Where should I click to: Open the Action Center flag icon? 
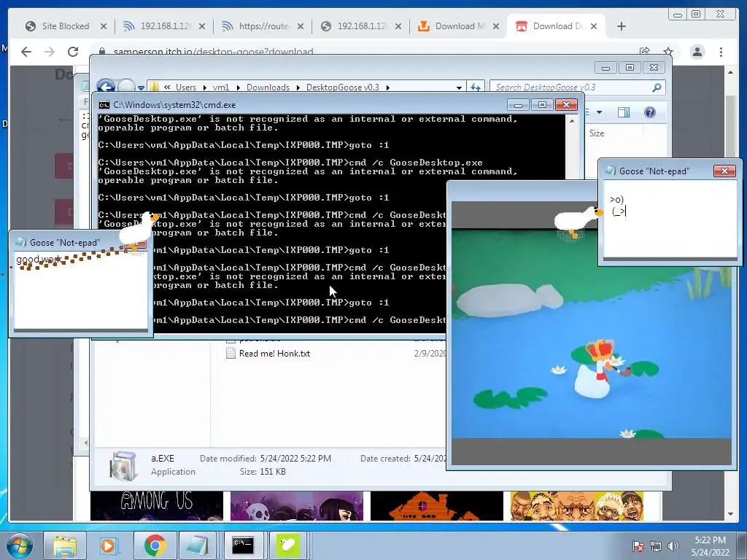pyautogui.click(x=638, y=546)
